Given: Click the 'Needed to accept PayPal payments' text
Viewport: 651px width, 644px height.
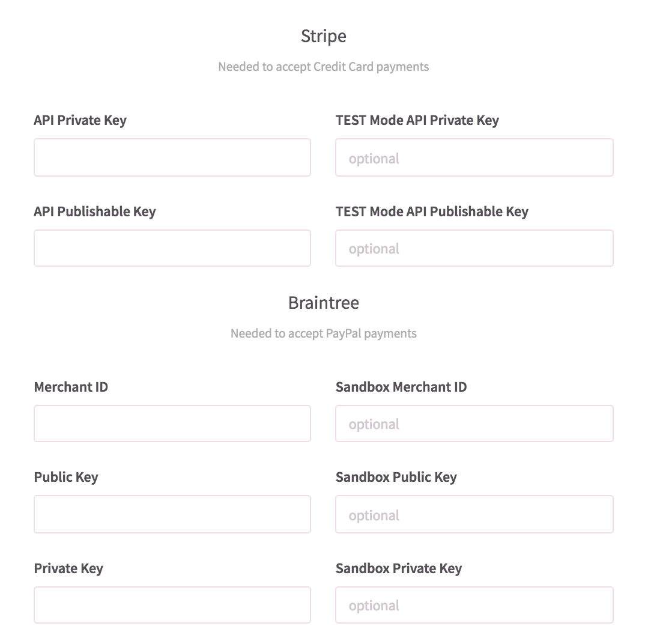Looking at the screenshot, I should coord(324,333).
